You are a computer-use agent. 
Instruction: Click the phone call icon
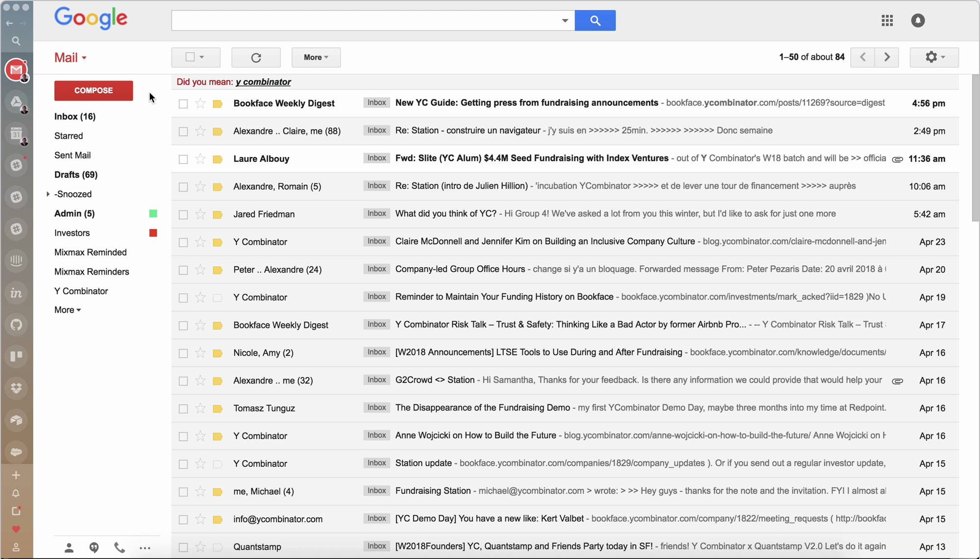click(x=119, y=548)
